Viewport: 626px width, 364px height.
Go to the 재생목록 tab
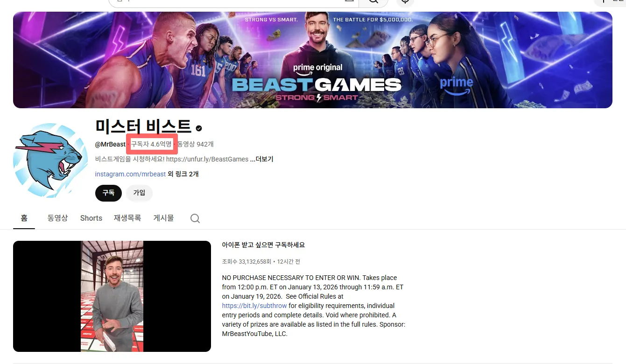(127, 218)
